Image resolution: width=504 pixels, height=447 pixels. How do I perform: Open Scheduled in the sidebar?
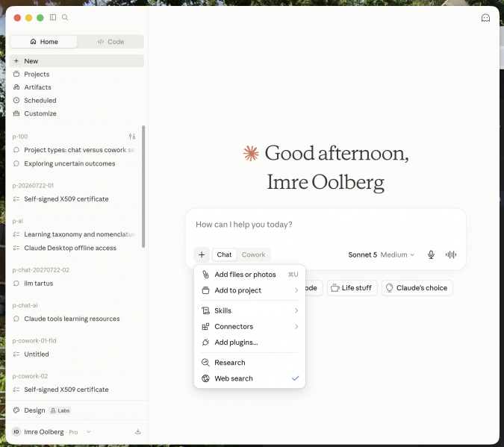coord(77,100)
